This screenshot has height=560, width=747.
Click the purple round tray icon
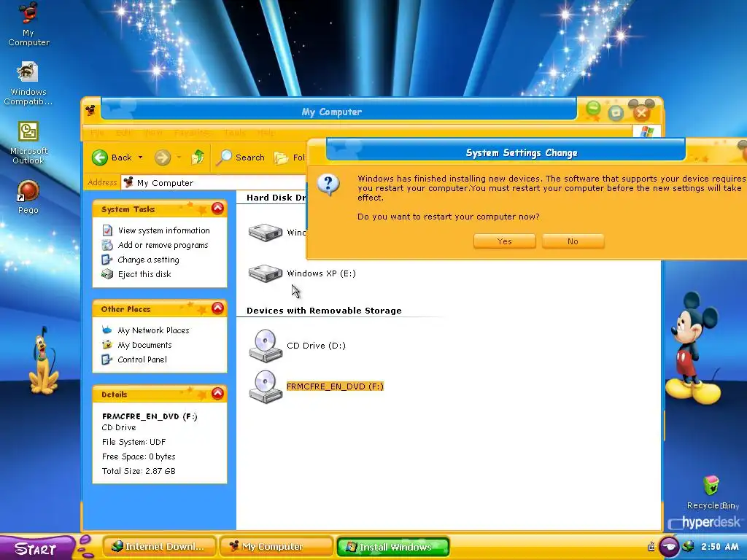pyautogui.click(x=669, y=547)
